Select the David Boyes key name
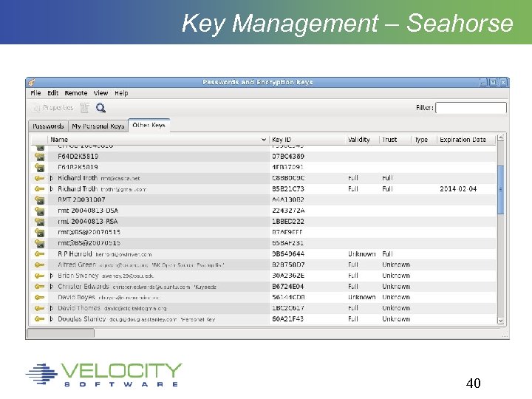The image size is (532, 399). [76, 297]
